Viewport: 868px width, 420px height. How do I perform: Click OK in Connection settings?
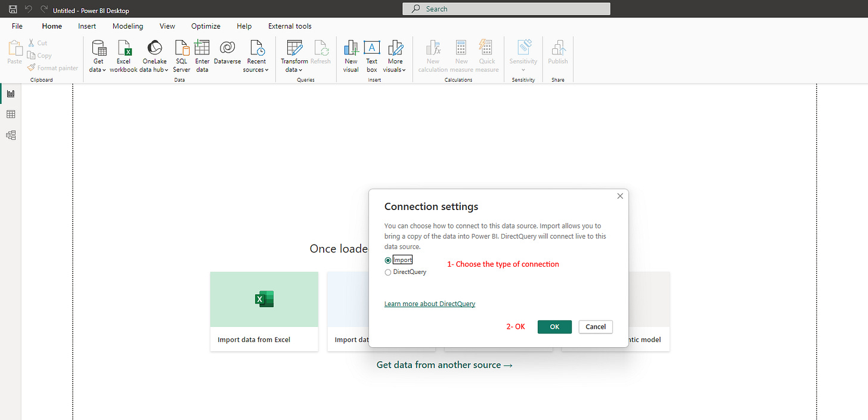[554, 327]
